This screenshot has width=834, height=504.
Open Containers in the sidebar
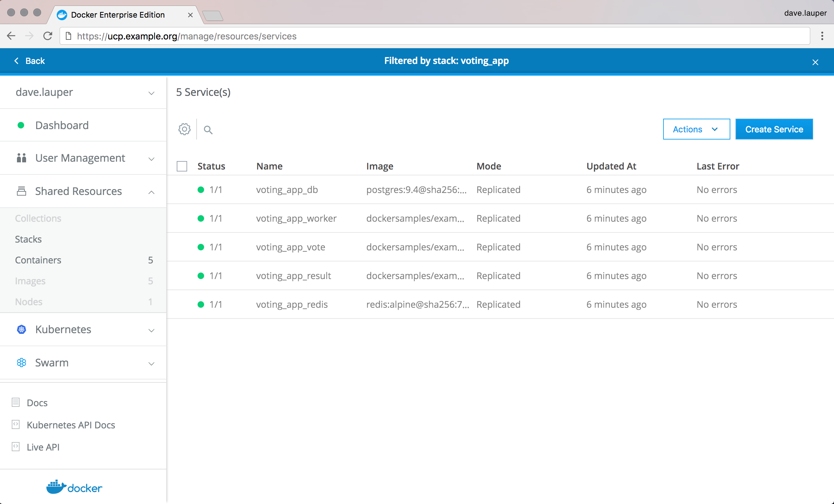pyautogui.click(x=38, y=260)
